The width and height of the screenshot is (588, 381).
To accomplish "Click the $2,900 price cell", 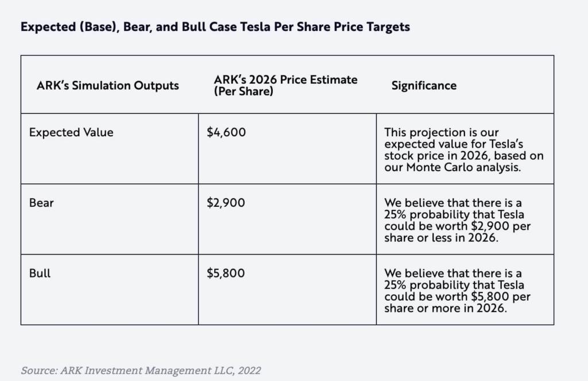I will [x=226, y=203].
